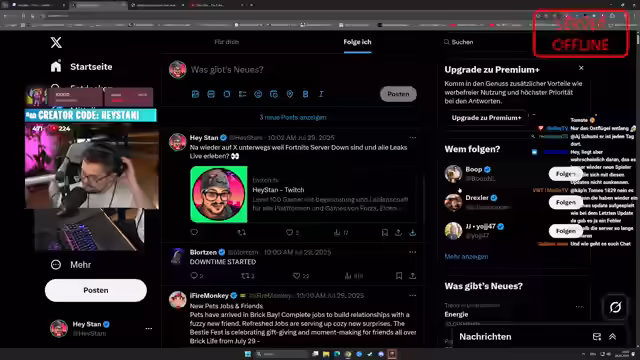Open File Explorer from taskbar
Screen dimensions: 640x360
pos(326,354)
